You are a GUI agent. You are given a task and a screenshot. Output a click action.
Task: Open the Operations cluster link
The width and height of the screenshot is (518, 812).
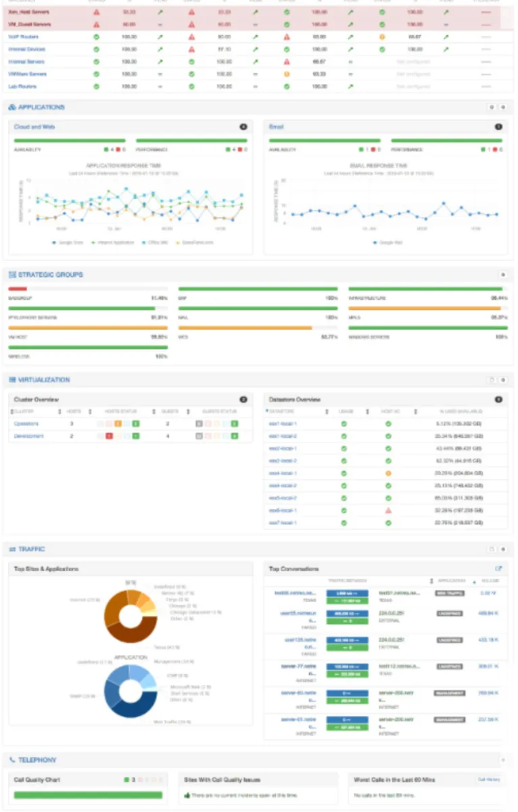click(26, 424)
